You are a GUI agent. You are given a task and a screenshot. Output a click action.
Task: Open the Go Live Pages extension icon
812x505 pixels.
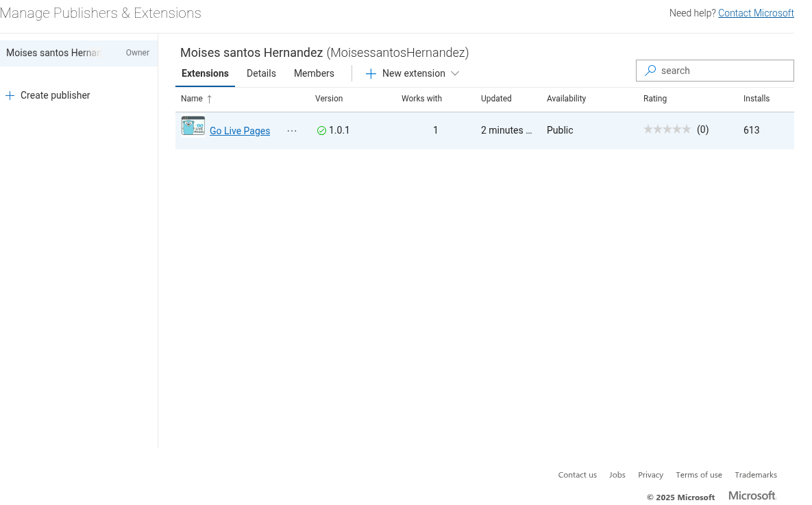point(193,126)
